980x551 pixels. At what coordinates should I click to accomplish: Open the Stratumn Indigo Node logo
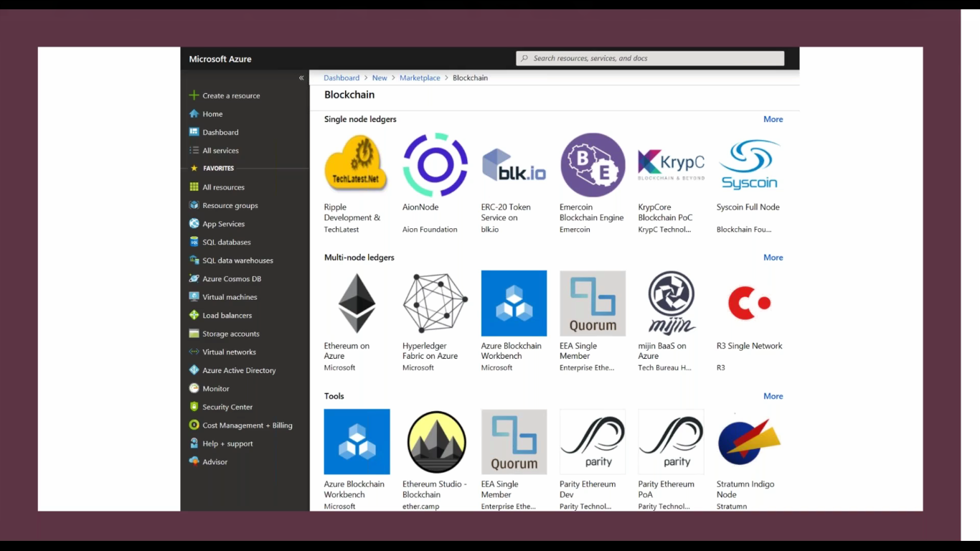click(749, 441)
